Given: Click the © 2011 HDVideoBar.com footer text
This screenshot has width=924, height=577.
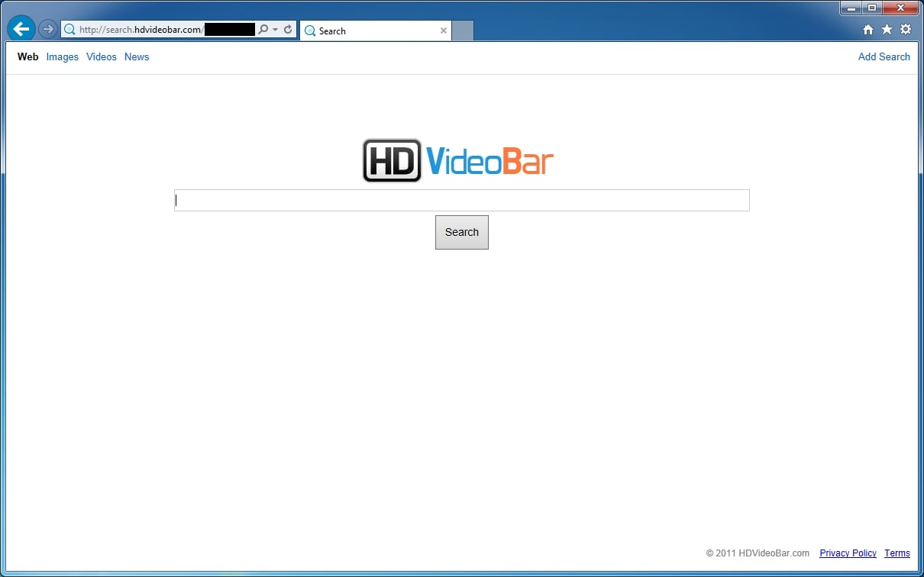Looking at the screenshot, I should pos(758,553).
